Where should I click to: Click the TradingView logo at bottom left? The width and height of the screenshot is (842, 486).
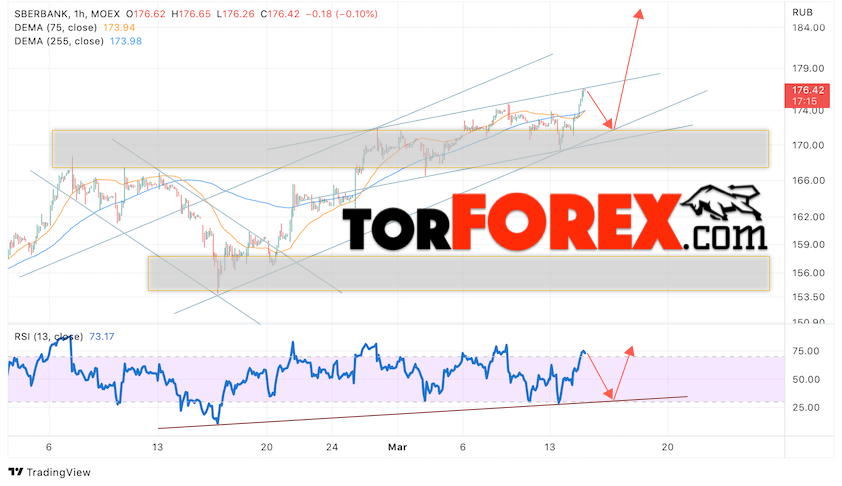coord(50,472)
